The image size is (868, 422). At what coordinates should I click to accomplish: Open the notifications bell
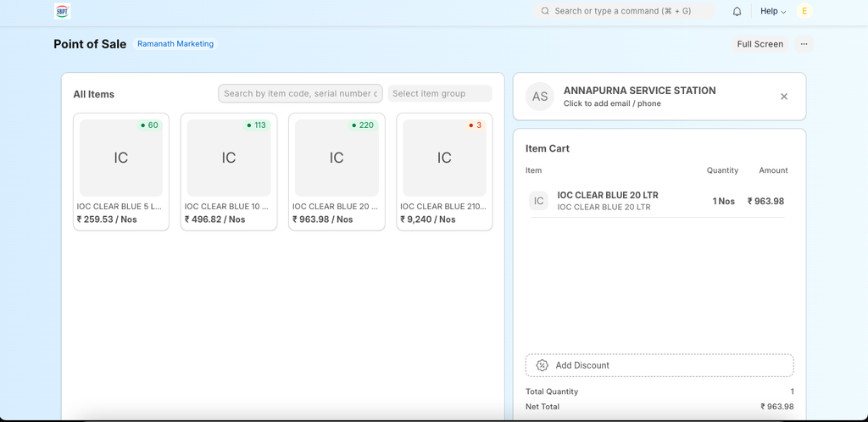tap(737, 11)
